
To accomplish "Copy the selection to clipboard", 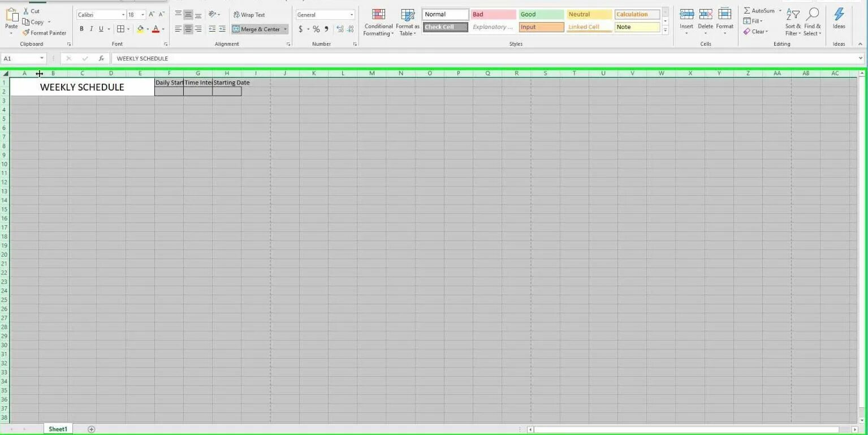I will point(33,22).
